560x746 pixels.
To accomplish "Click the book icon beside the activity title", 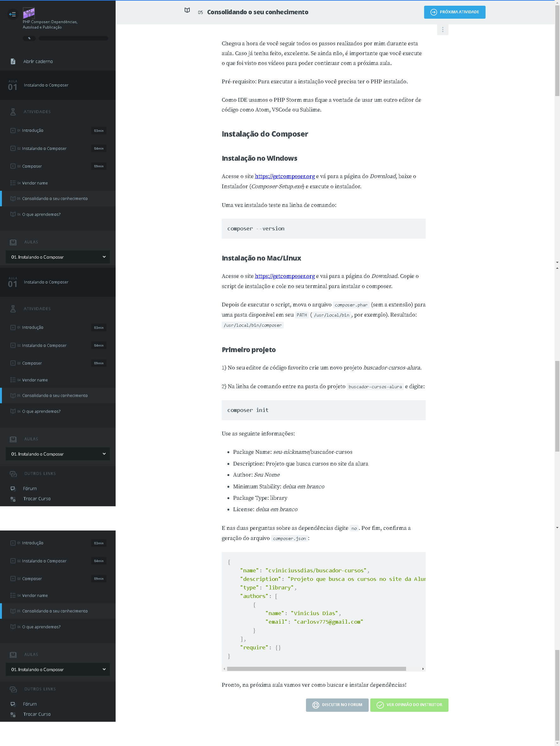I will [x=187, y=10].
